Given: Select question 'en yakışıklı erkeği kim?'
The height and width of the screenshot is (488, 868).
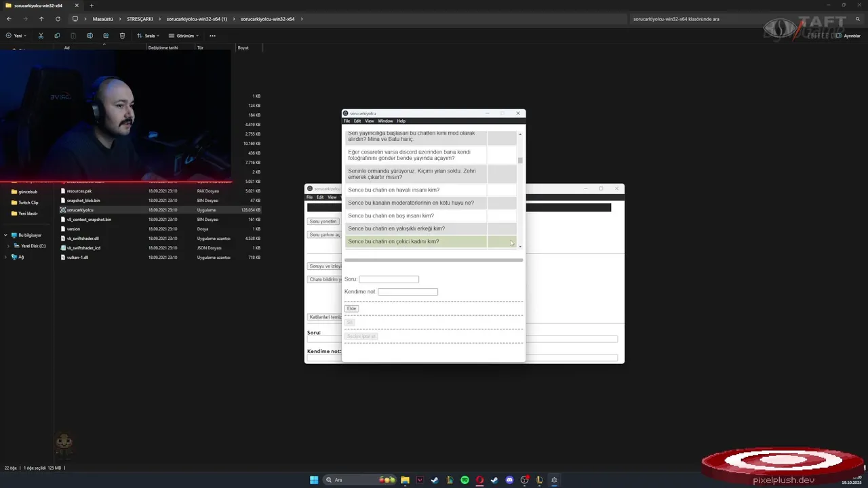Looking at the screenshot, I should tap(431, 228).
